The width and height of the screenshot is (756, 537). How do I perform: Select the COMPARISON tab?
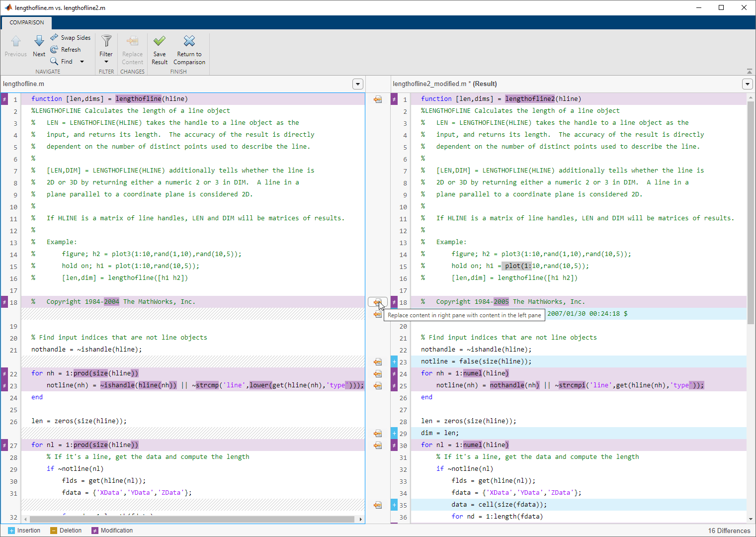(x=27, y=22)
